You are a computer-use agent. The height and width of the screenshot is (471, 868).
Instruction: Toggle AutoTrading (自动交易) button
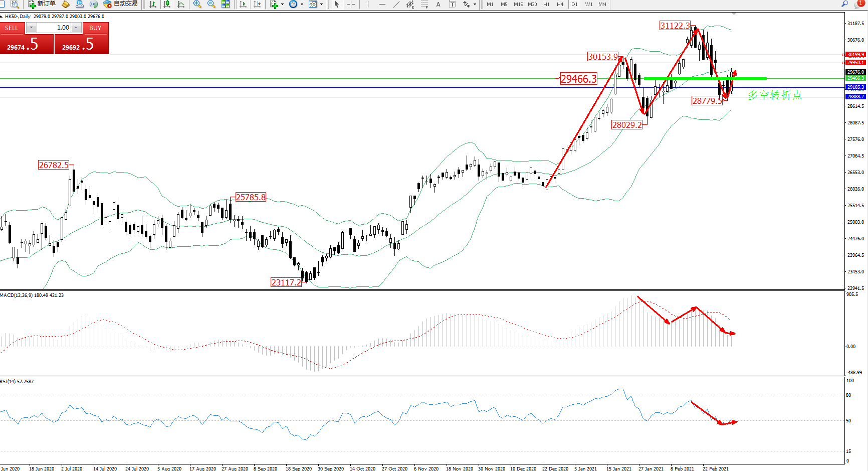(120, 4)
